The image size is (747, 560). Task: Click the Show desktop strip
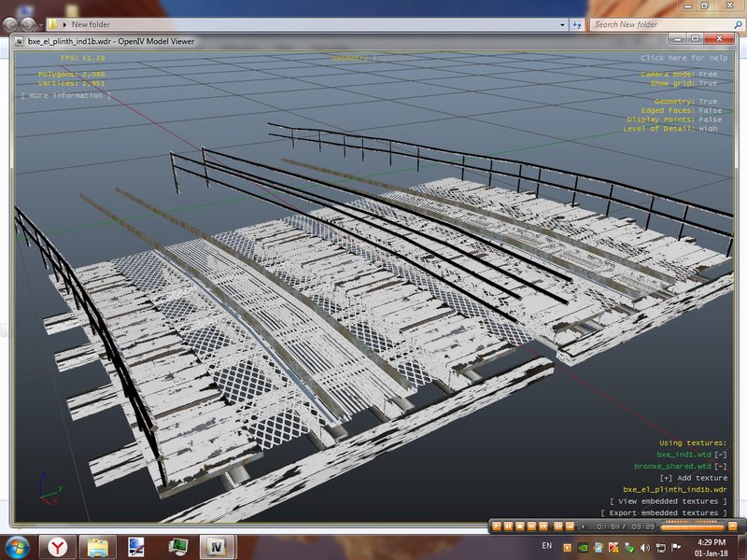click(742, 548)
